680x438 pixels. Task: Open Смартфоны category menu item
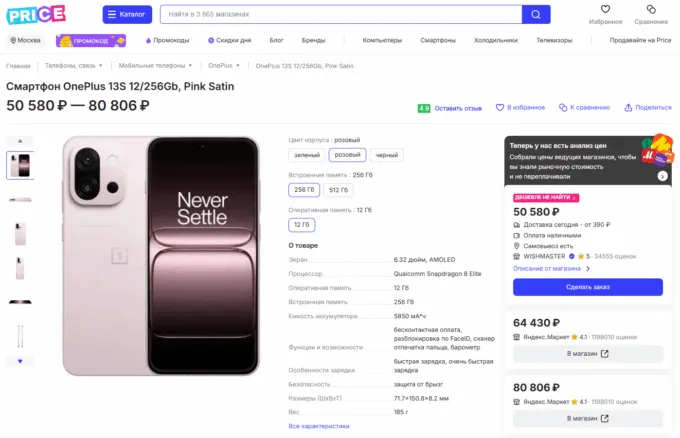pyautogui.click(x=438, y=40)
